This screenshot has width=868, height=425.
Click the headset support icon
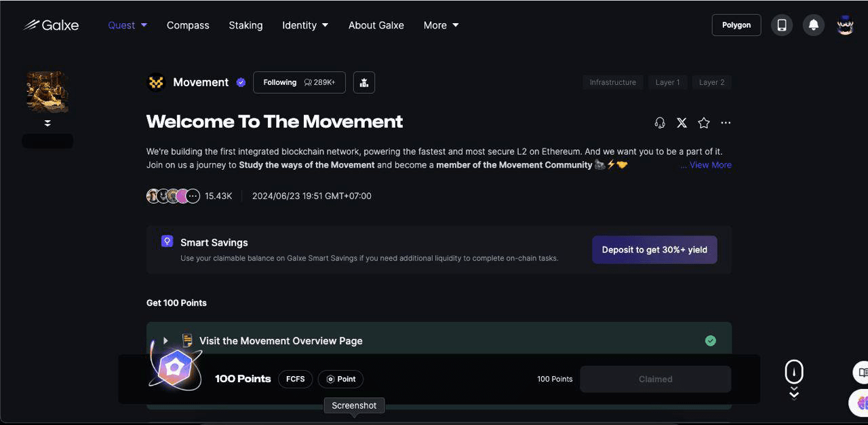(x=660, y=123)
